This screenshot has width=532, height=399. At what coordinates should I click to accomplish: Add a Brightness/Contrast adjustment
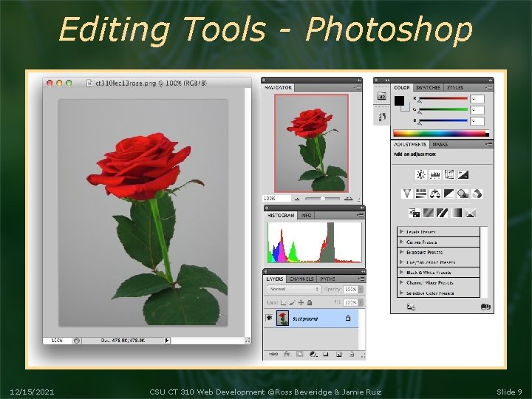(421, 174)
